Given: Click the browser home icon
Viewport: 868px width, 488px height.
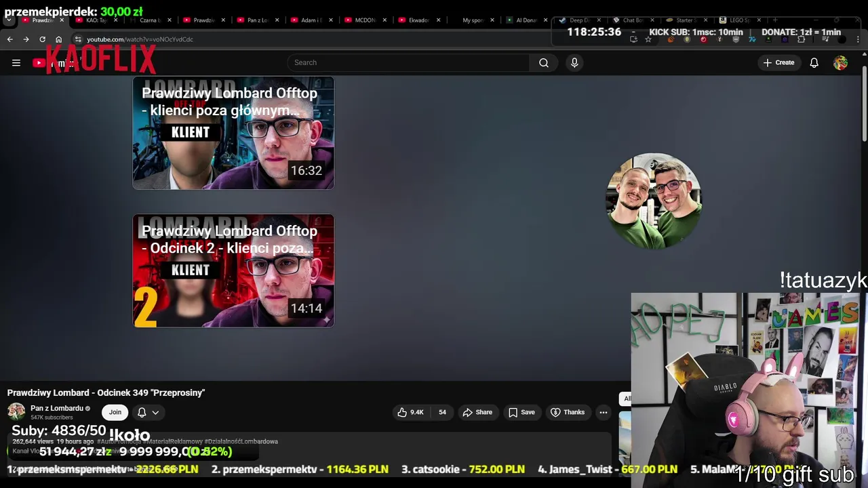Looking at the screenshot, I should tap(58, 39).
